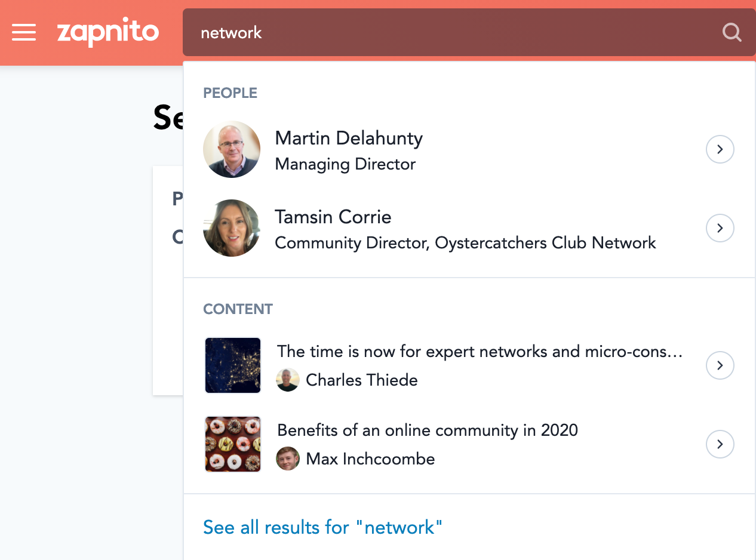Open Tamsin Corrie's profile photo

click(232, 228)
